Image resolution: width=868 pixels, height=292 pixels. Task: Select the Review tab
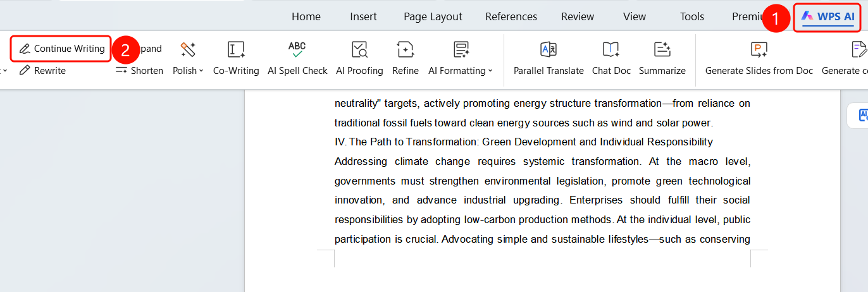pos(578,16)
